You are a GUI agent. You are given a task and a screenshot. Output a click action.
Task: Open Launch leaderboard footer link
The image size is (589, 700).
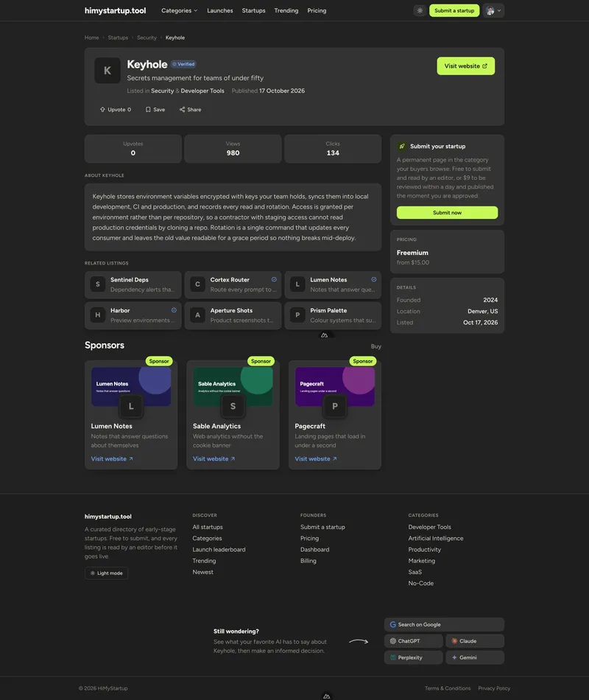(x=219, y=550)
